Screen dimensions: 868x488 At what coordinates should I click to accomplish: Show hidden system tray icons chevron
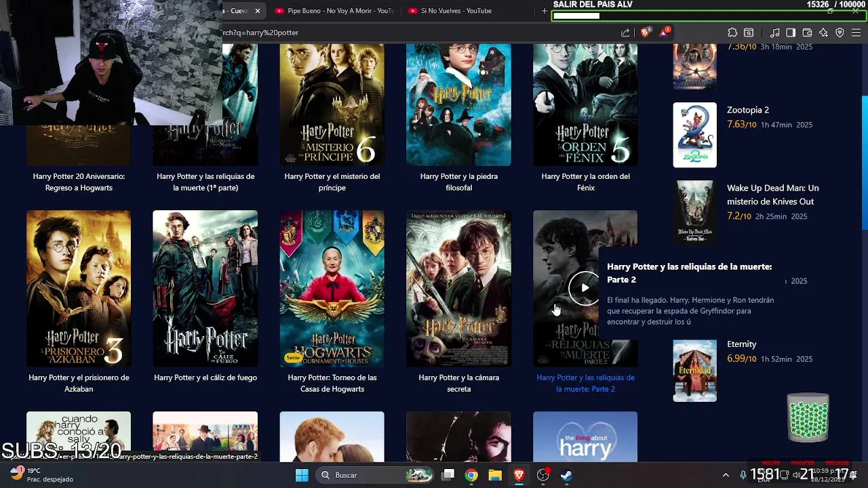click(726, 475)
